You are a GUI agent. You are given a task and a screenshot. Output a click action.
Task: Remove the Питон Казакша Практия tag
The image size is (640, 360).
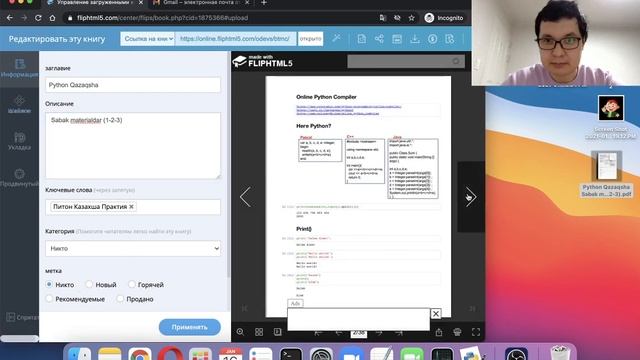131,207
